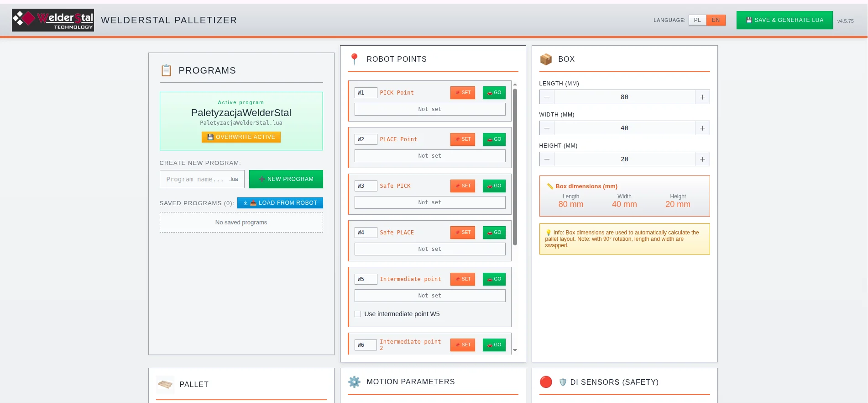Click the '80 mm' Length summary value
Viewport: 868px width, 403px height.
point(571,204)
